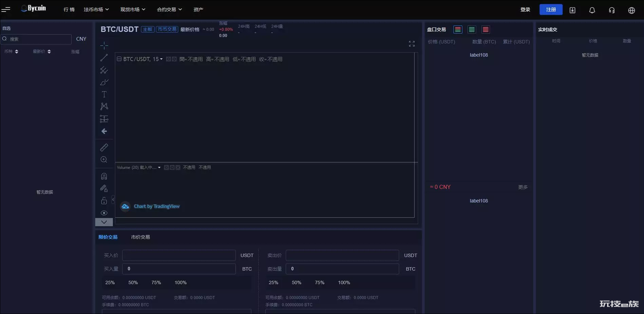Click 更多 in the order book
The width and height of the screenshot is (644, 314).
[523, 187]
